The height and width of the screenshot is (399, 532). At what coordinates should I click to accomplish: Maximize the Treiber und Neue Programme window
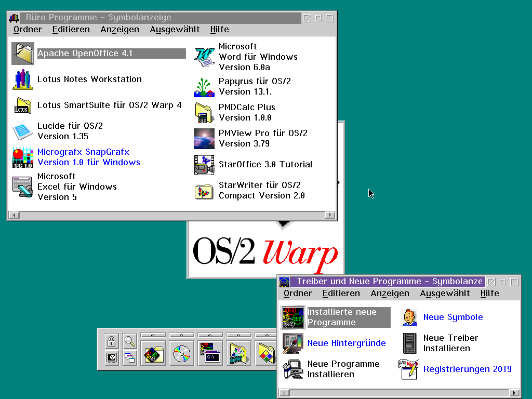click(514, 282)
